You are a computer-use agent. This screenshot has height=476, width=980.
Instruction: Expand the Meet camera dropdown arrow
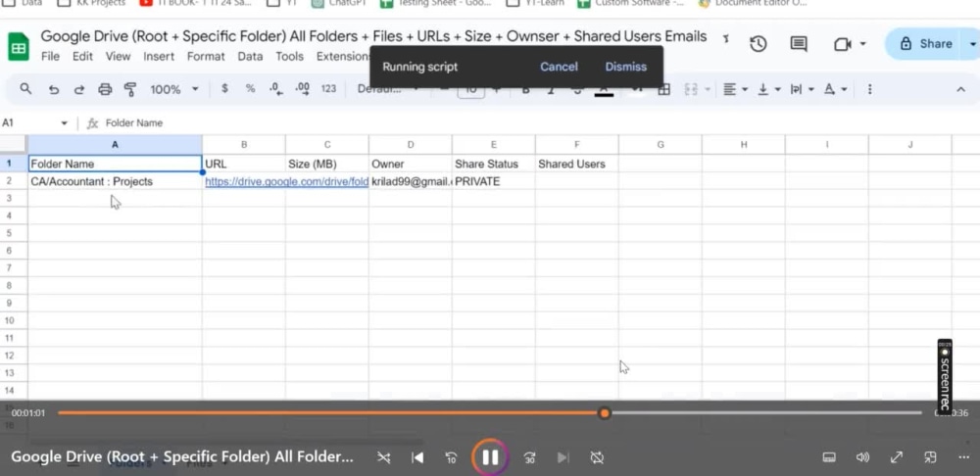point(863,44)
